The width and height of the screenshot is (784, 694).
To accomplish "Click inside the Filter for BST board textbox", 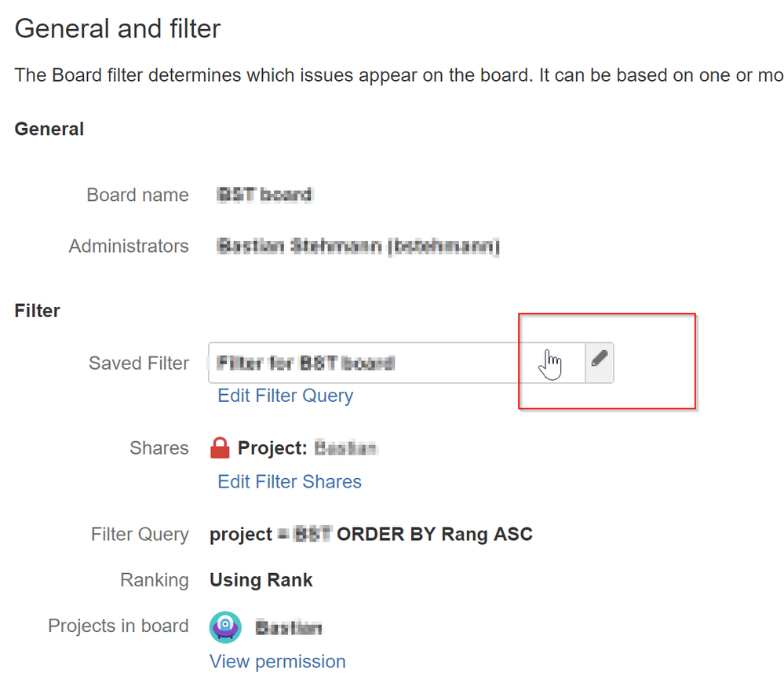I will point(353,363).
